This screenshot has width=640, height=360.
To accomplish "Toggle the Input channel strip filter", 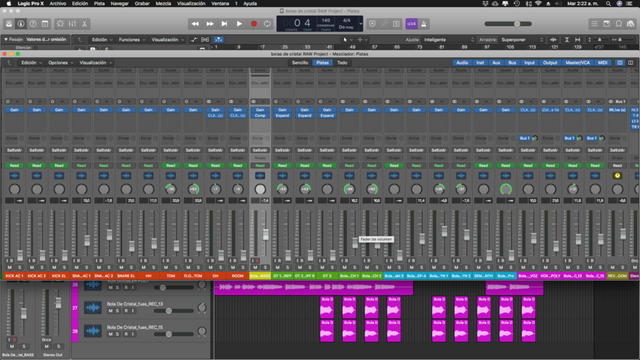I will (529, 62).
